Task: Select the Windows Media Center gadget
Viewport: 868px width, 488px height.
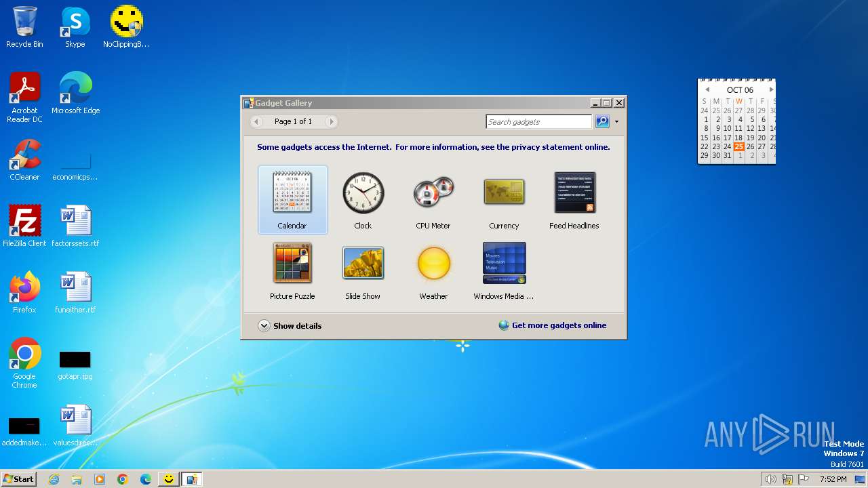Action: click(x=504, y=270)
